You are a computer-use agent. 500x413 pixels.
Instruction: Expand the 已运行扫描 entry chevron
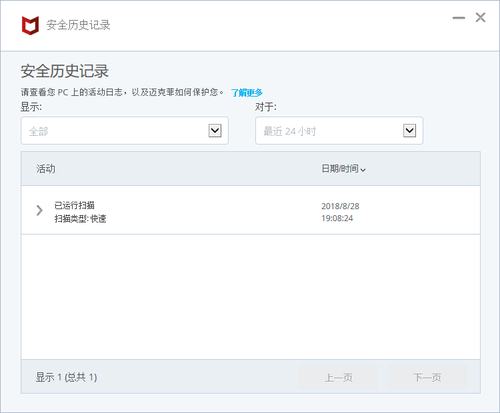(39, 210)
